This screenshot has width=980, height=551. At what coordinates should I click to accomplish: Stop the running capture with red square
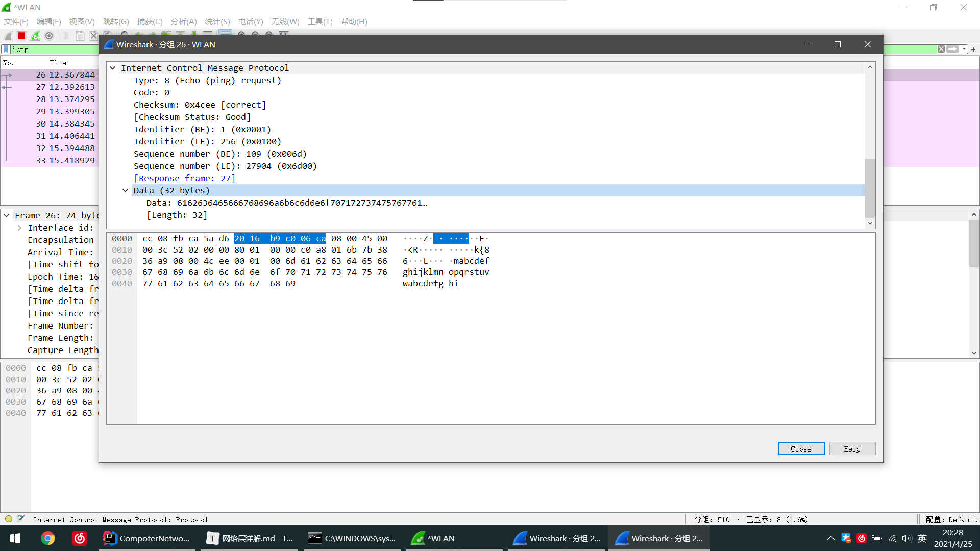click(x=21, y=36)
